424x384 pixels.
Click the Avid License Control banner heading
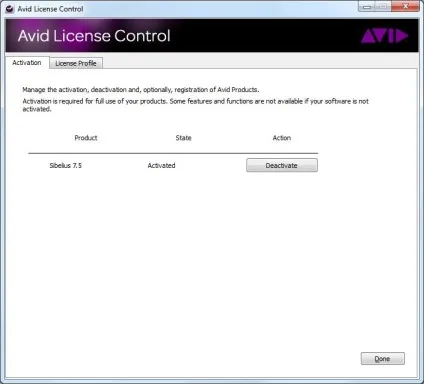[94, 36]
